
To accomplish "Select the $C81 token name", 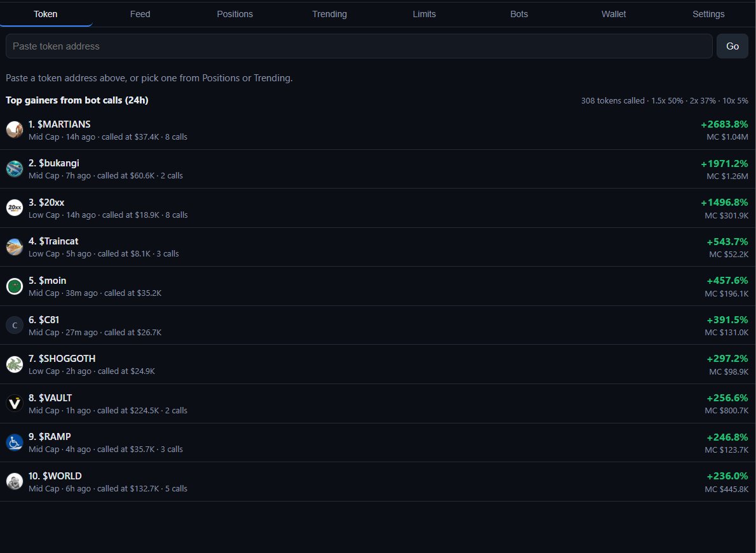I will [x=49, y=320].
